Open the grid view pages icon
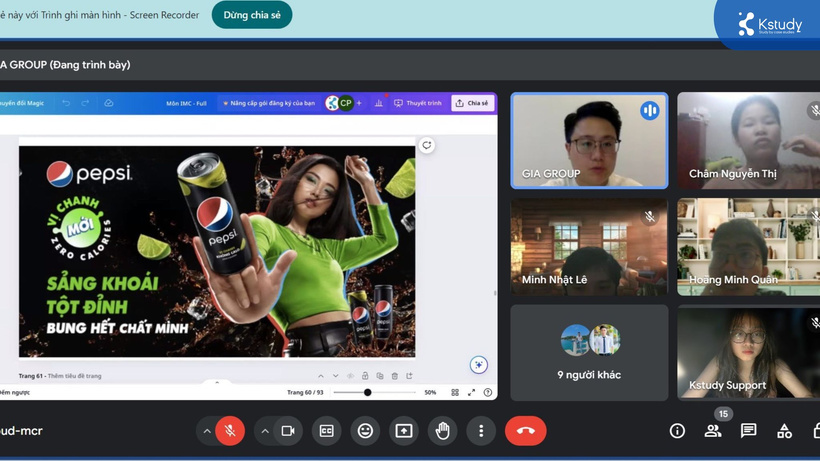Viewport: 820px width, 461px height. (455, 392)
